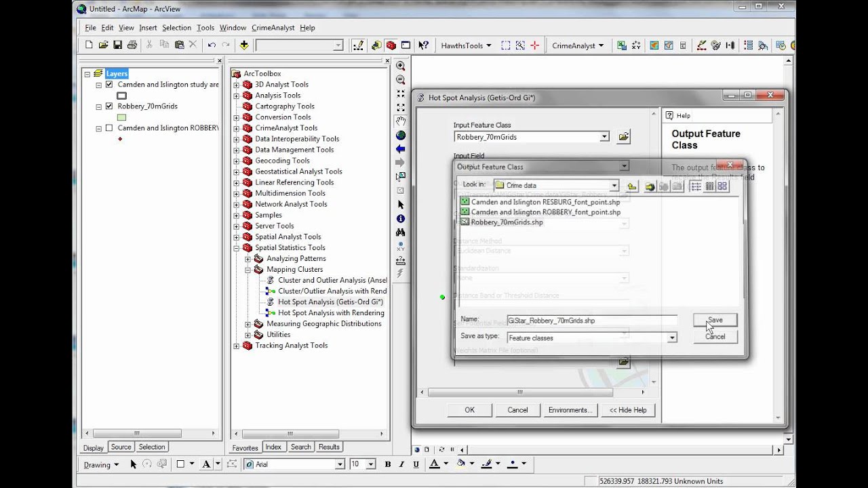Click the Undo arrow icon
Image resolution: width=868 pixels, height=488 pixels.
pos(212,45)
